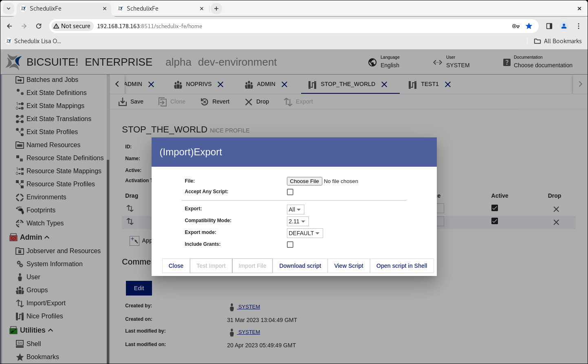The image size is (588, 364).
Task: Switch to the NOPRIVS tab
Action: [198, 84]
